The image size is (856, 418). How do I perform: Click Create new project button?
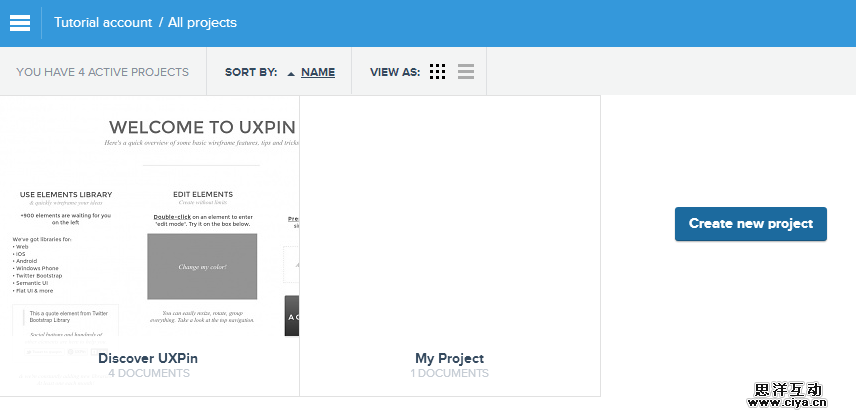pyautogui.click(x=751, y=224)
